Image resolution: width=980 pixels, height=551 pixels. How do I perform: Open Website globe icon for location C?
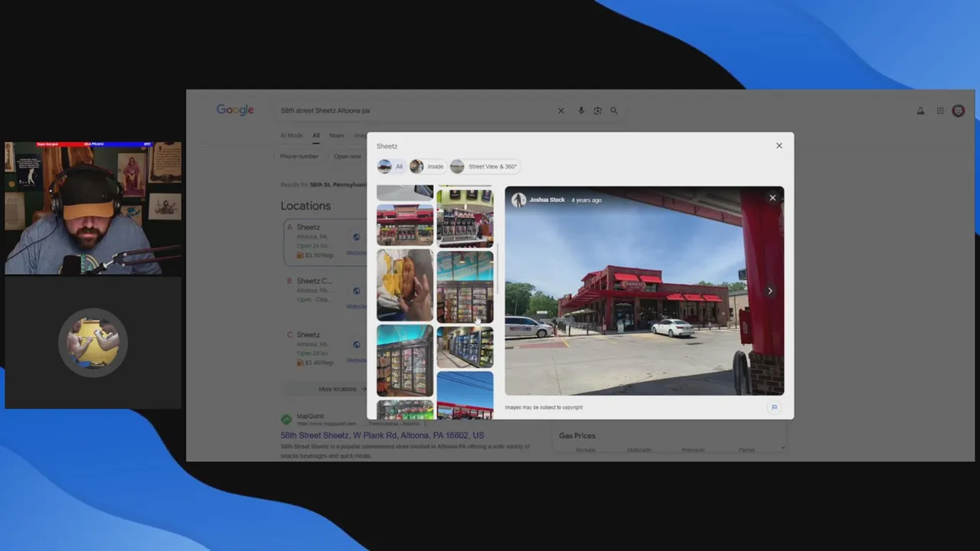[356, 344]
